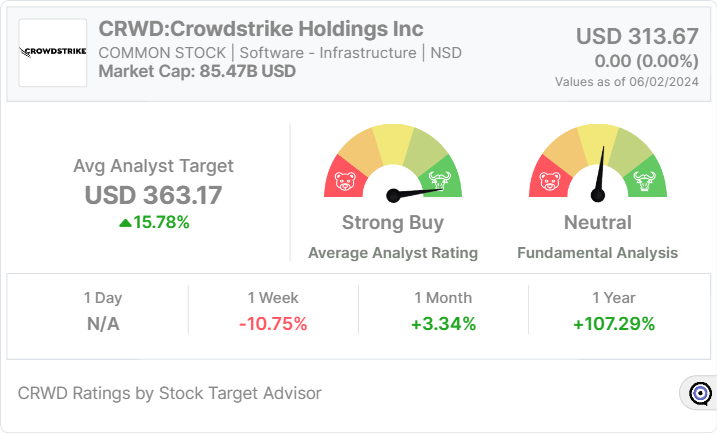The height and width of the screenshot is (434, 717).
Task: Click the USD 363.17 analyst target value
Action: (154, 194)
